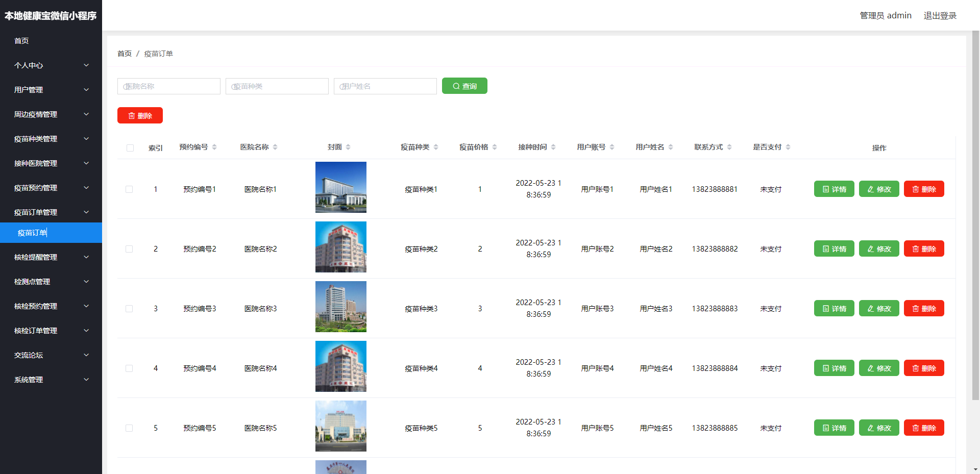Open cover thumbnail of 医院名称5
Image resolution: width=980 pixels, height=474 pixels.
tap(341, 426)
